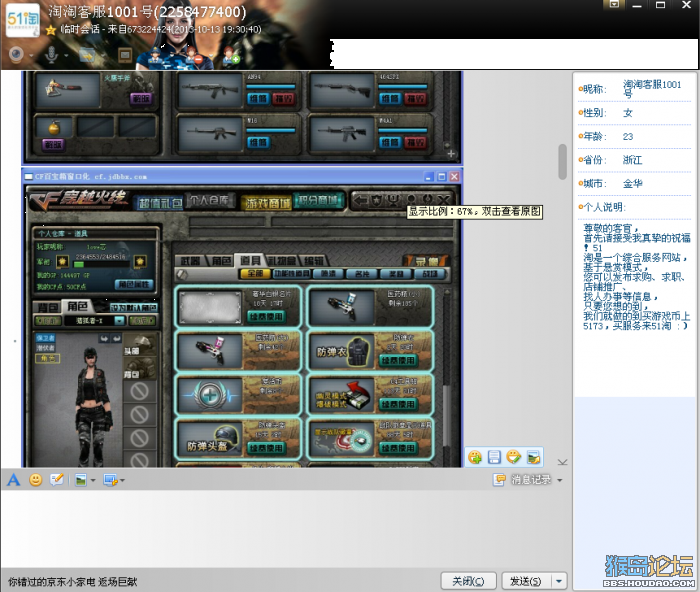Block this contact with red minus icon

194,55
